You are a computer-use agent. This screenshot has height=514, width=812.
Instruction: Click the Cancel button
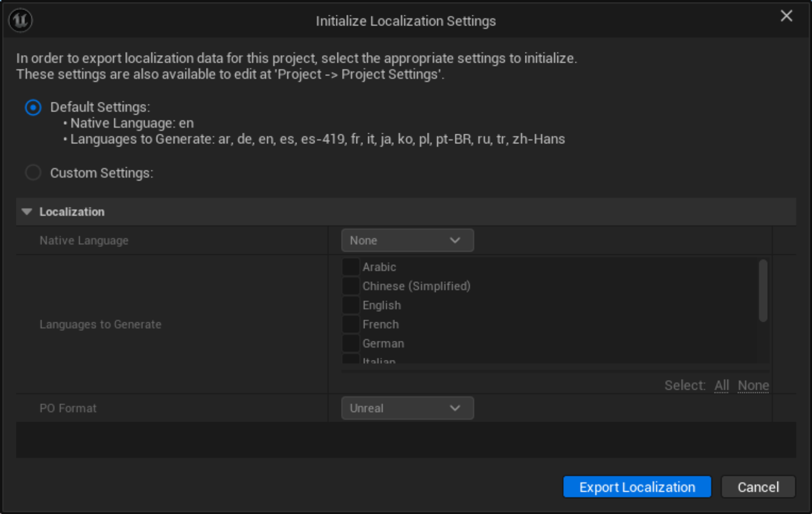pos(758,487)
